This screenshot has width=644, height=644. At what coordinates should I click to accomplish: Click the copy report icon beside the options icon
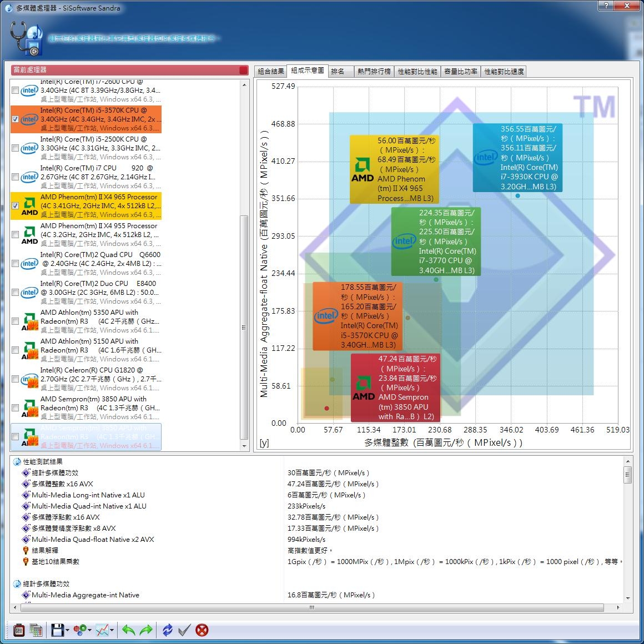pyautogui.click(x=36, y=630)
